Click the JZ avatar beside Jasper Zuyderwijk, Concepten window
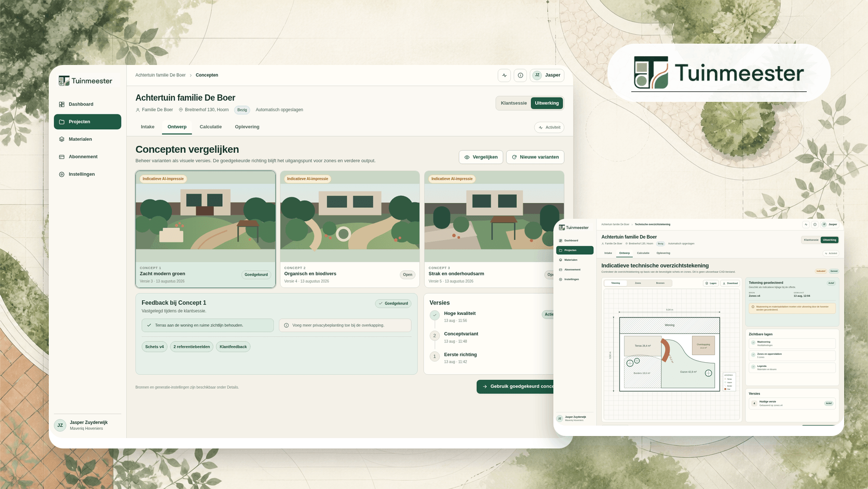This screenshot has height=489, width=868. pyautogui.click(x=60, y=425)
